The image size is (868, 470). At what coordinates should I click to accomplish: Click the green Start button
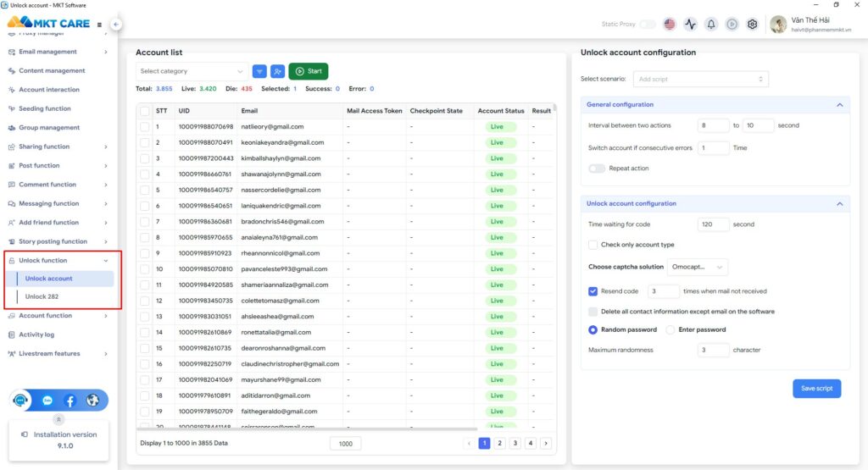[x=309, y=71]
